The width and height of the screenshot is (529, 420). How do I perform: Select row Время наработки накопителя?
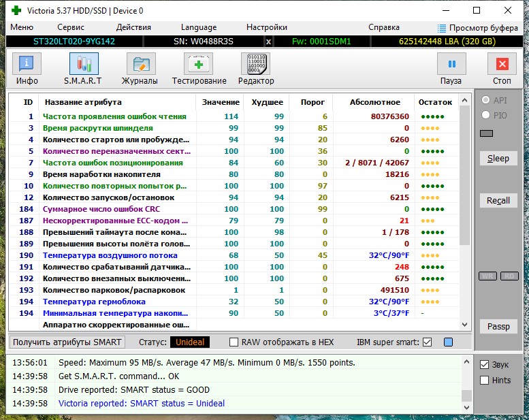coord(234,174)
